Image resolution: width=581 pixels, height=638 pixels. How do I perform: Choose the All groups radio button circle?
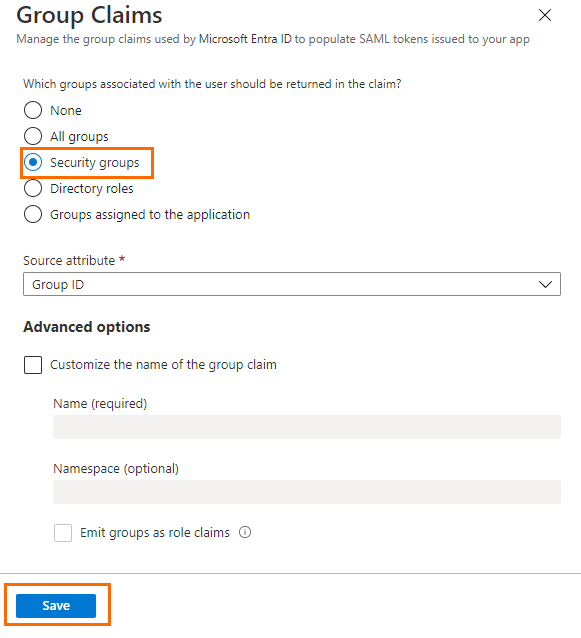(33, 136)
